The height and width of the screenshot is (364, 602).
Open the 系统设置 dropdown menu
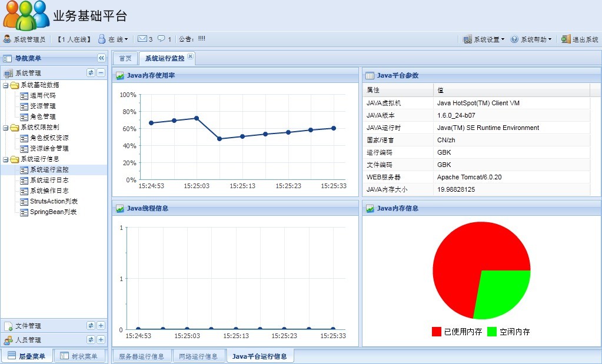[x=484, y=39]
